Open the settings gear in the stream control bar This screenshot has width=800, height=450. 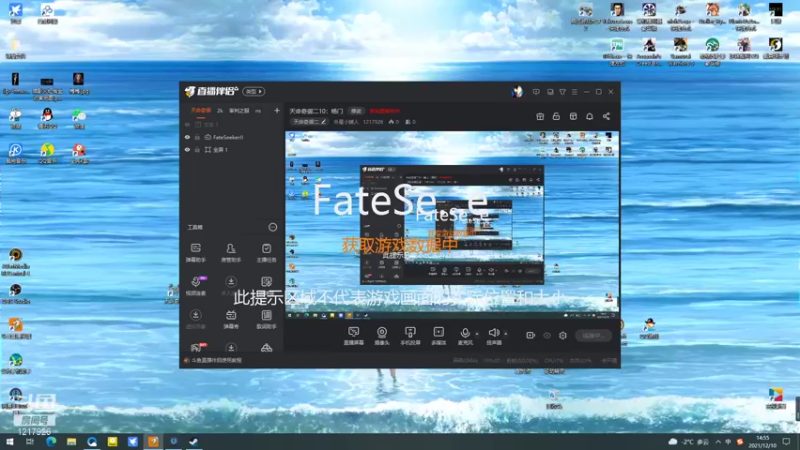(x=563, y=335)
